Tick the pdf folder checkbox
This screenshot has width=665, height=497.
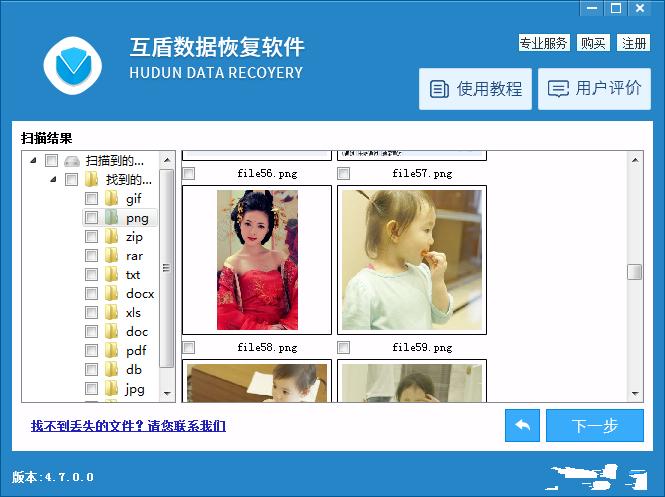coord(91,350)
